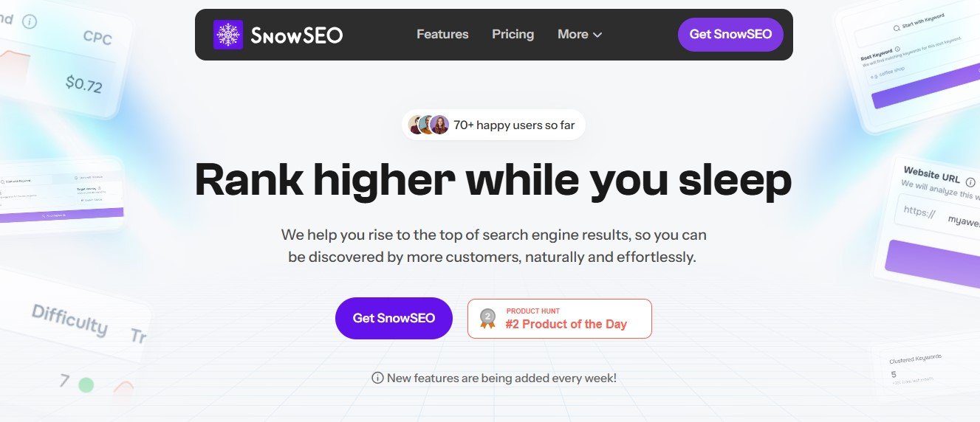
Task: Click the info icon next to Website URL
Action: [x=970, y=182]
